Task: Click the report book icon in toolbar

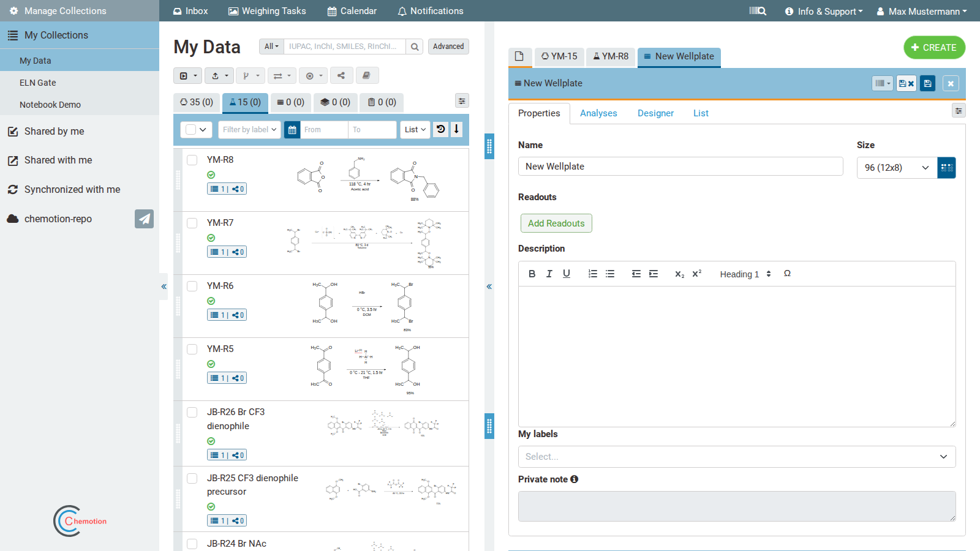Action: (x=366, y=75)
